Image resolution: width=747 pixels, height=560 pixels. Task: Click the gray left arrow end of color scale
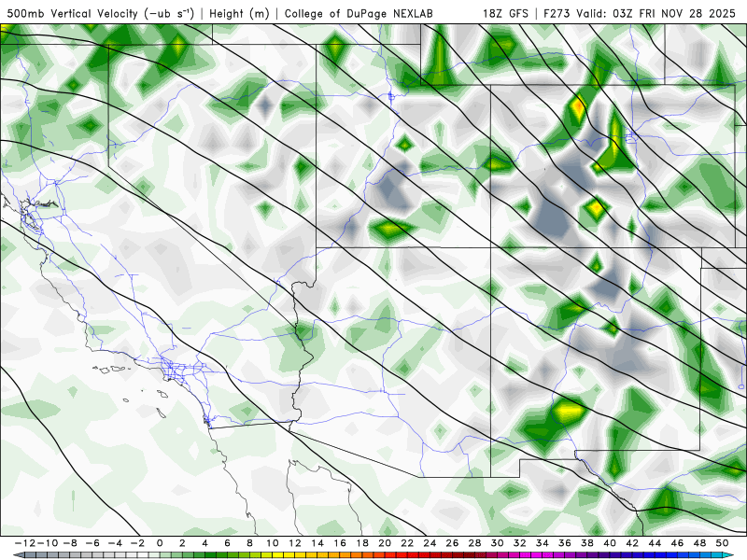[18, 555]
